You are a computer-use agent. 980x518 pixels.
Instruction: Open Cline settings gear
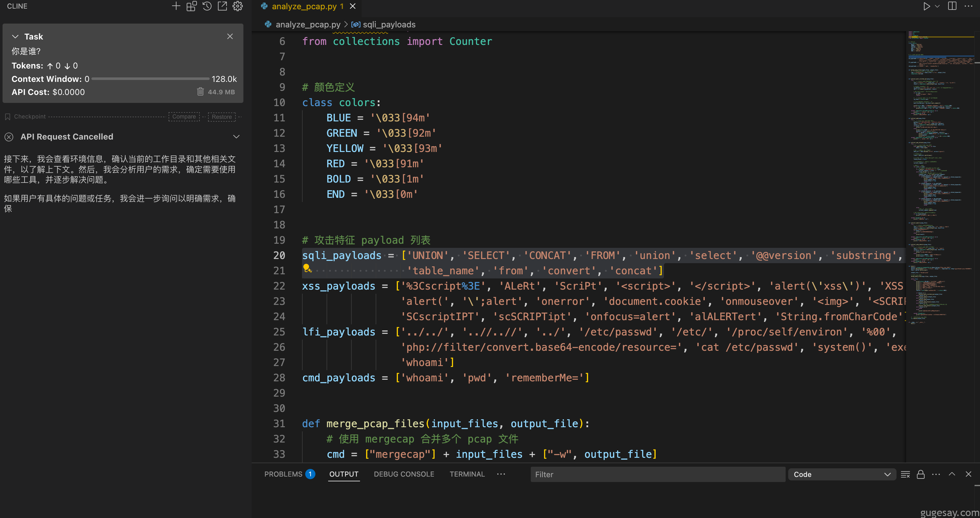pyautogui.click(x=238, y=6)
